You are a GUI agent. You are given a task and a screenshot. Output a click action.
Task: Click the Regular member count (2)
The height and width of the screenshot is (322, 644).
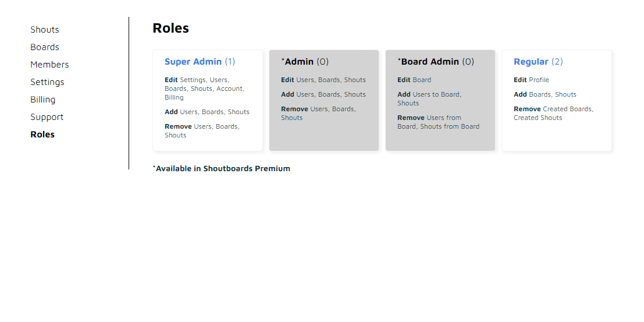(557, 62)
